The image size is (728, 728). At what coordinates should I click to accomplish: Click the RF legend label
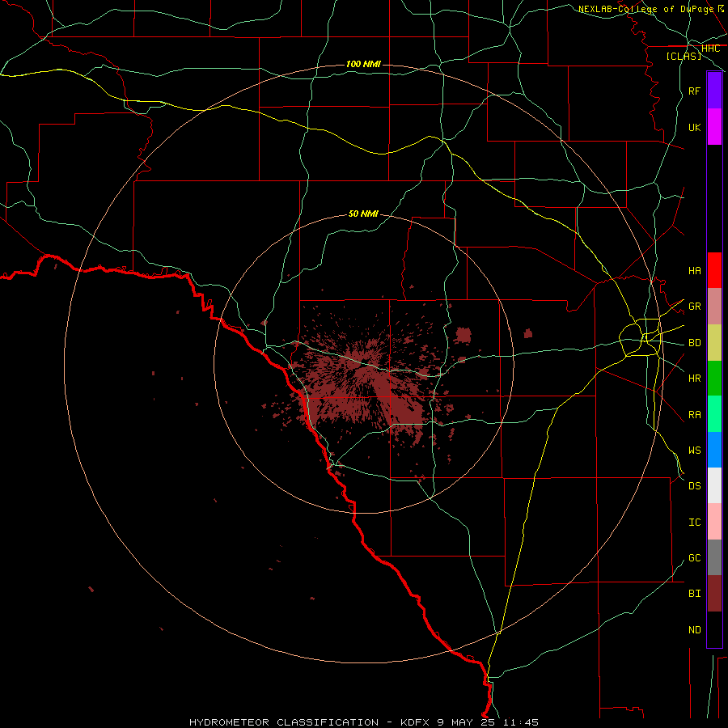click(x=694, y=91)
